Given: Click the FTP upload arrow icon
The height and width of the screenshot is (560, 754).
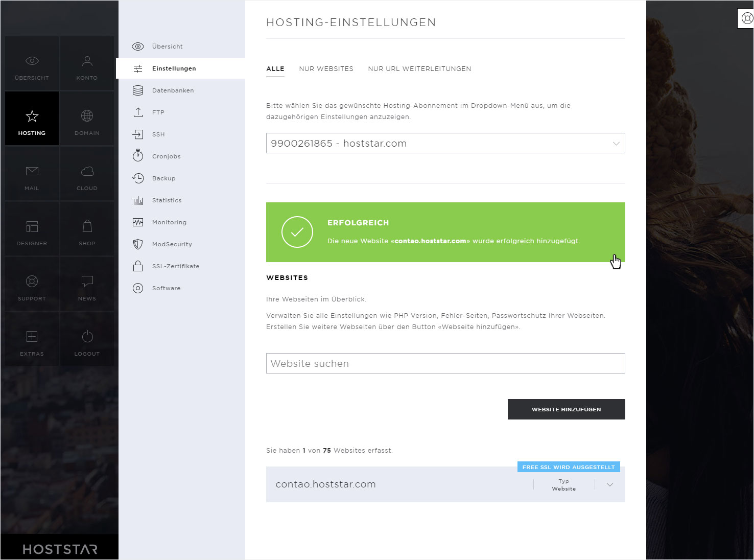Looking at the screenshot, I should (x=138, y=112).
